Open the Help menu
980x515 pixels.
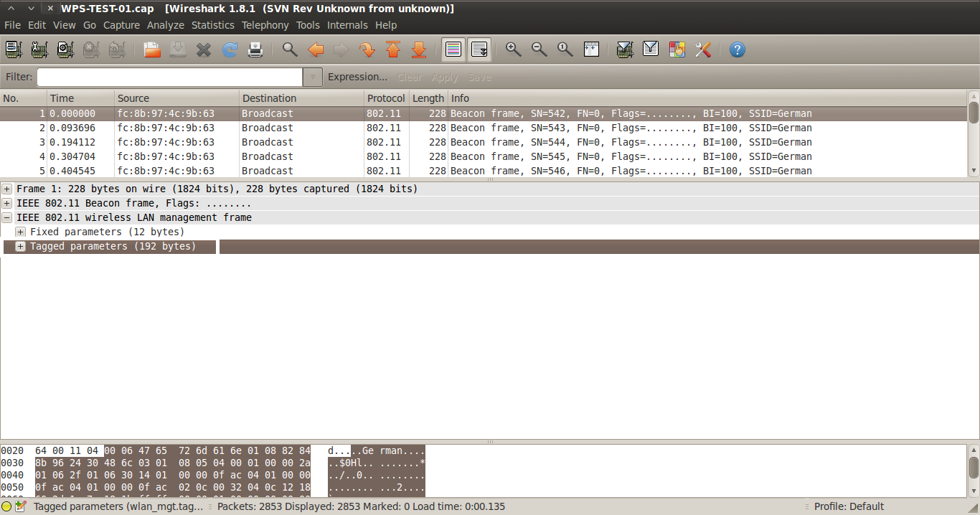pyautogui.click(x=386, y=25)
